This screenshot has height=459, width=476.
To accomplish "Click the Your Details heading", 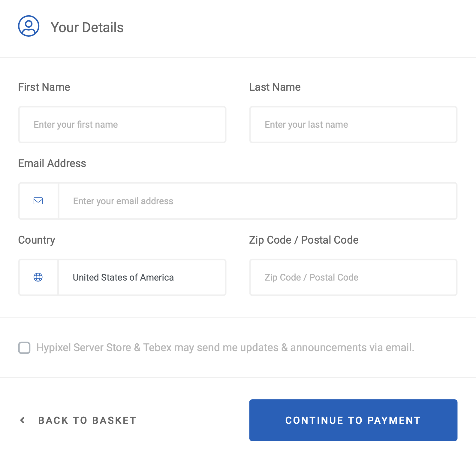I will pos(87,27).
